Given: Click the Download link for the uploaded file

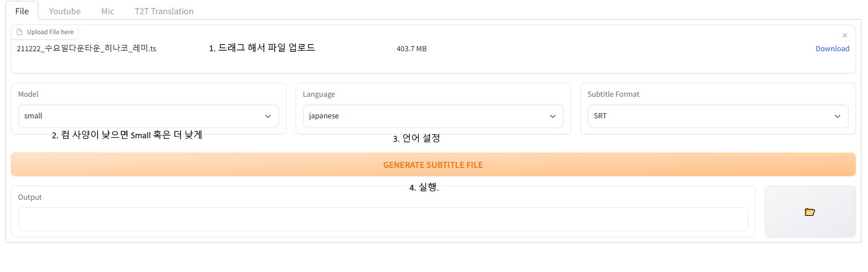Looking at the screenshot, I should click(x=832, y=48).
